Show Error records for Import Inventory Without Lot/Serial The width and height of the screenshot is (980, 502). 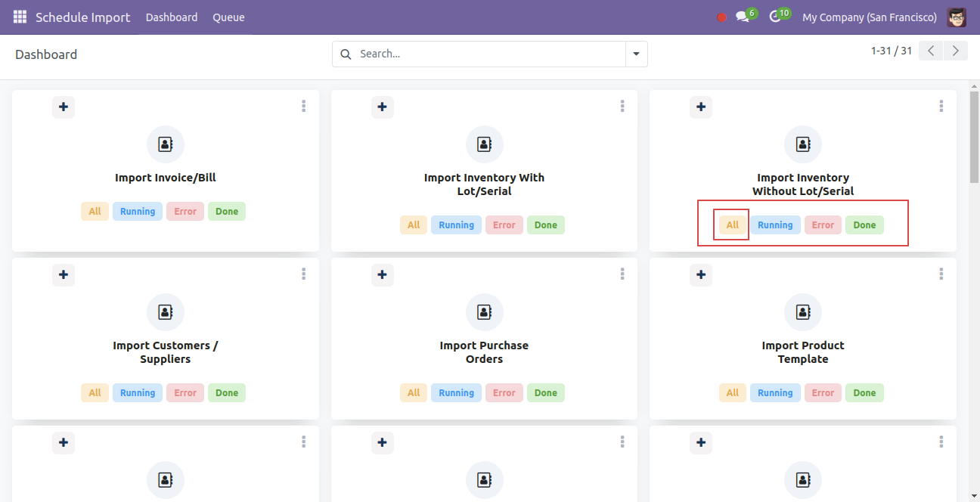[823, 225]
